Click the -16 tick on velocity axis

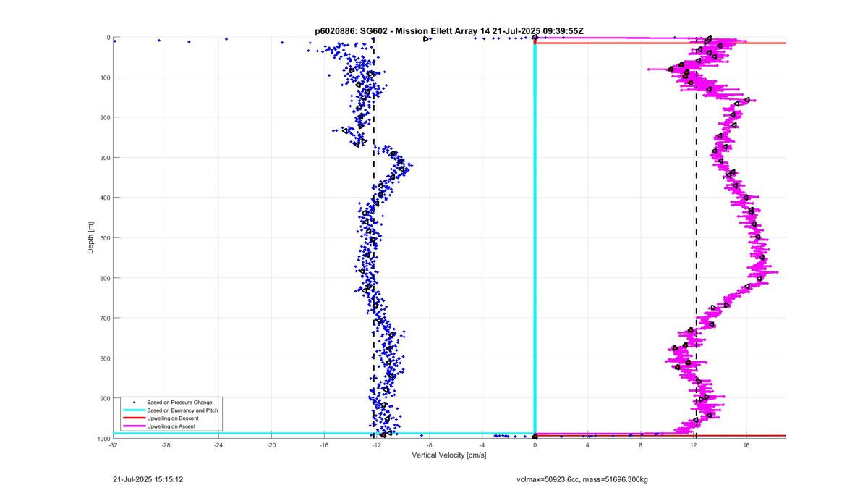tap(324, 446)
